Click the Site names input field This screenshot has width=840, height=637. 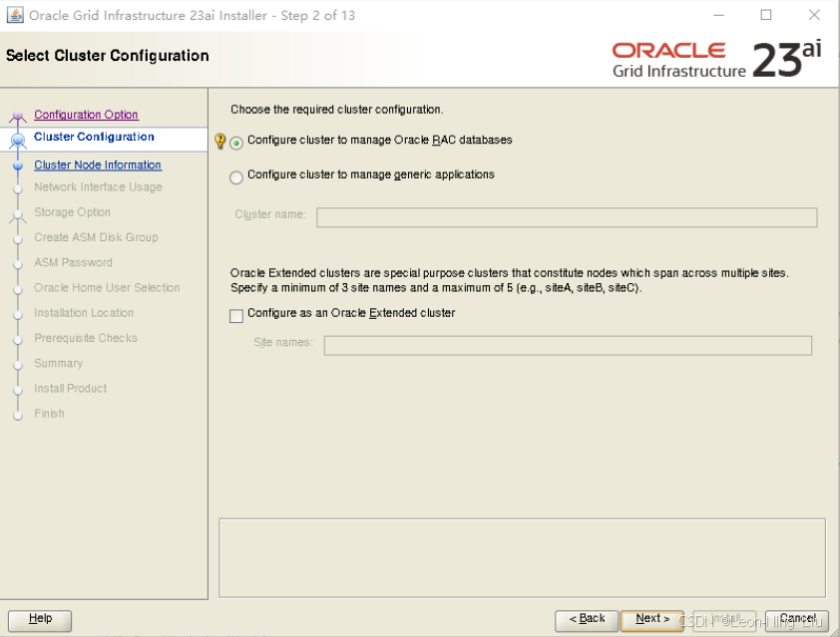coord(568,345)
